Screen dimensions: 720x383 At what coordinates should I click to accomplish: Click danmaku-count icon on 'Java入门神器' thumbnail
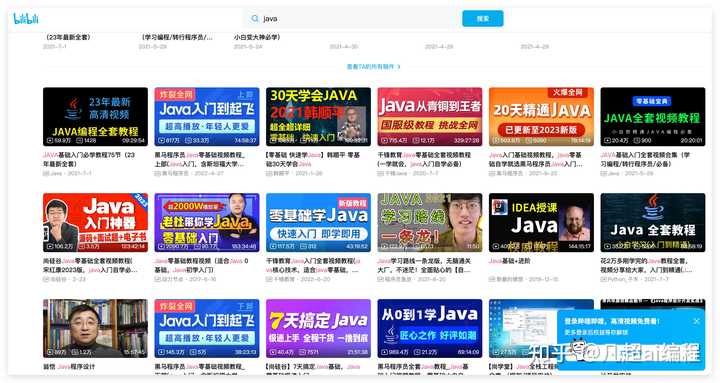pyautogui.click(x=83, y=247)
